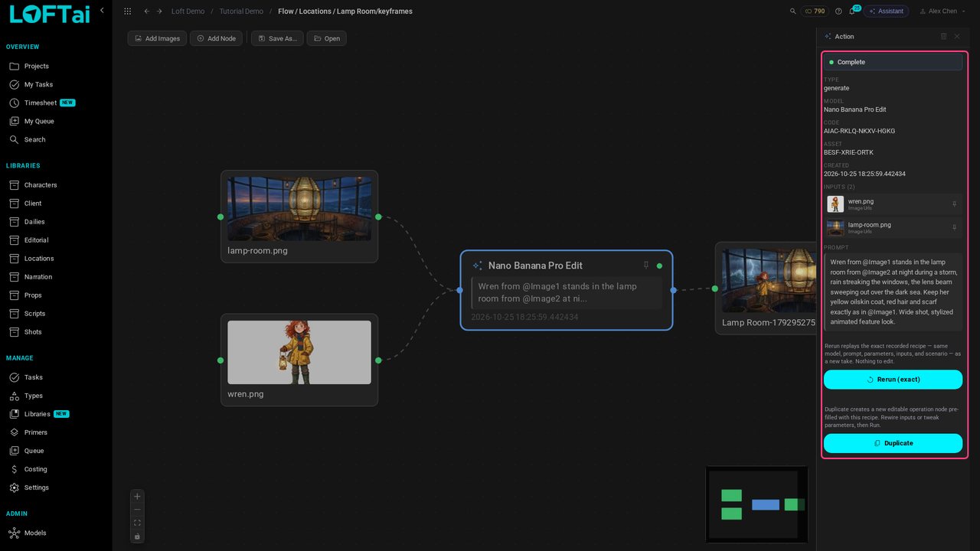Select the wren.png node thumbnail
This screenshot has height=551, width=980.
(299, 352)
